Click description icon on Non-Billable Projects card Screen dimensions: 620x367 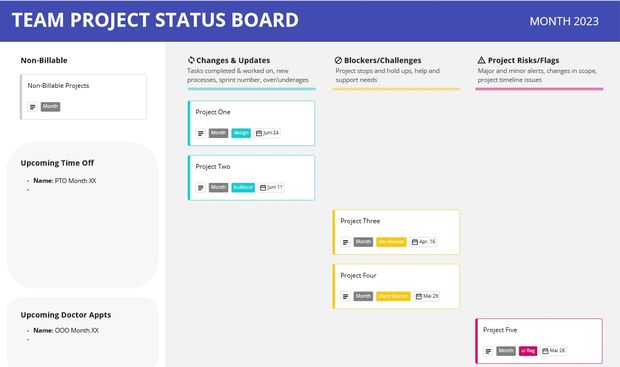point(33,107)
